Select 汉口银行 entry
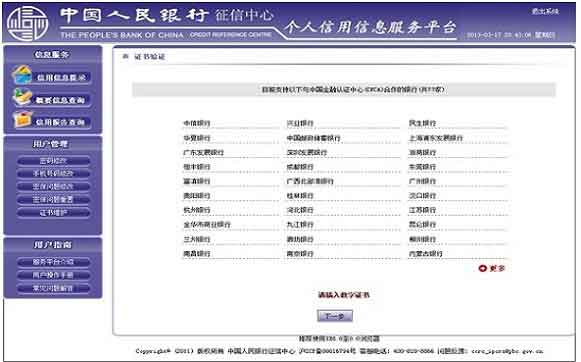This screenshot has width=581, height=362. point(422,196)
